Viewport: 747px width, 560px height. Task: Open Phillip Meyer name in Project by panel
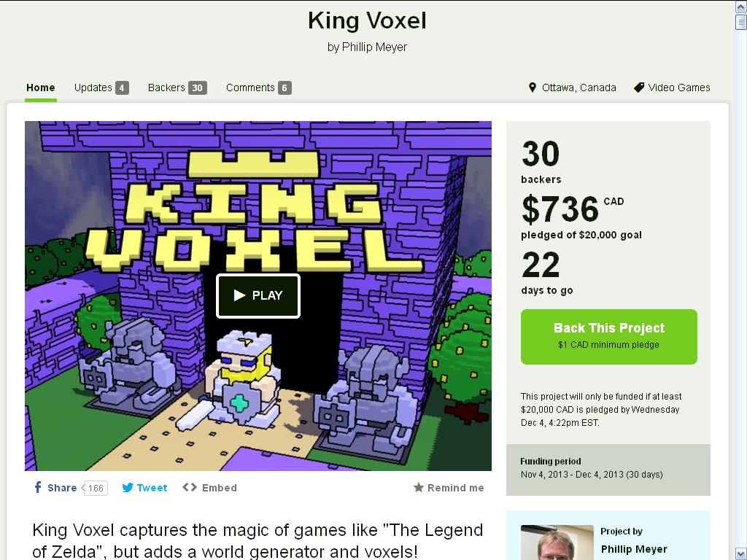click(633, 549)
